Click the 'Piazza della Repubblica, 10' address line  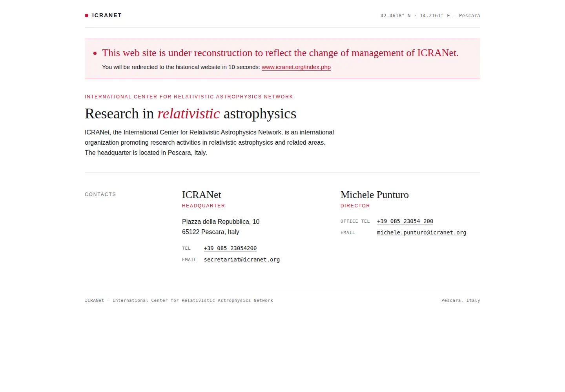221,222
